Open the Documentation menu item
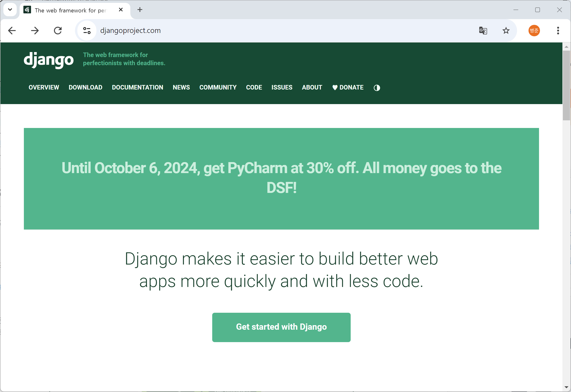The width and height of the screenshot is (571, 392). coord(137,87)
